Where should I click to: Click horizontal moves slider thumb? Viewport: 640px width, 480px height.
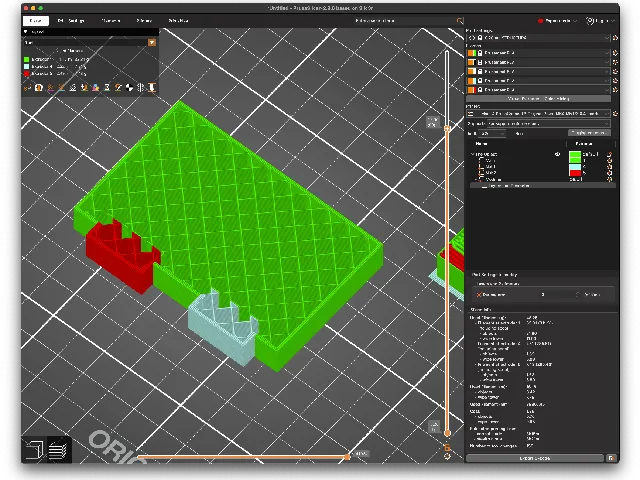[347, 457]
